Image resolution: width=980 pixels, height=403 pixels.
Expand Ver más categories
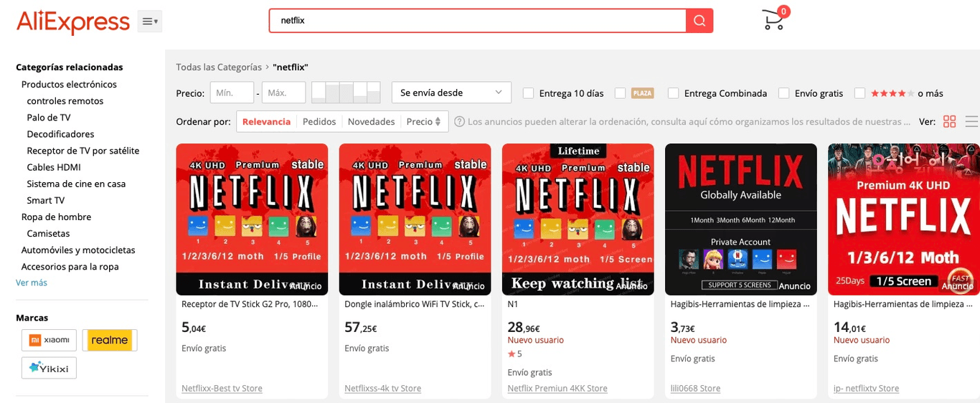tap(32, 283)
